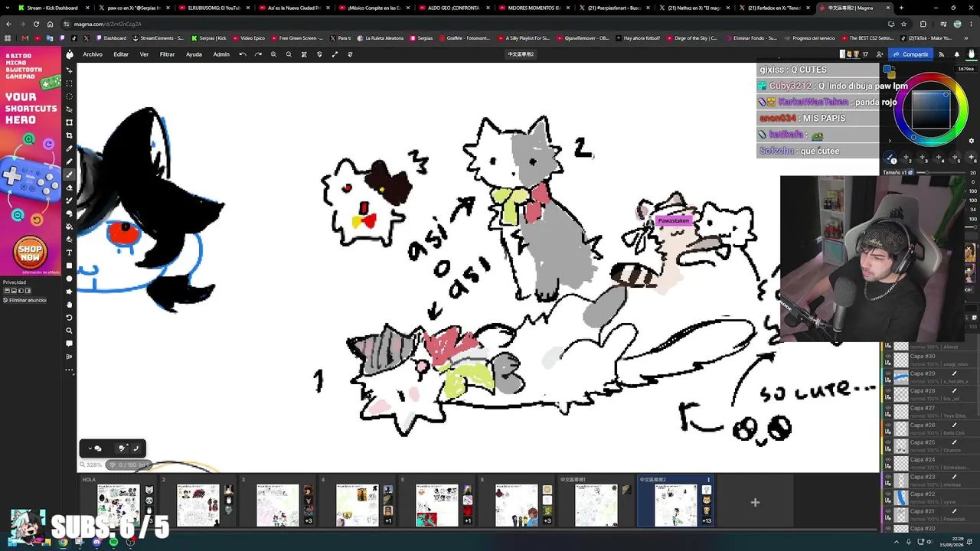Select the crop tool
This screenshot has width=980, height=551.
(69, 135)
